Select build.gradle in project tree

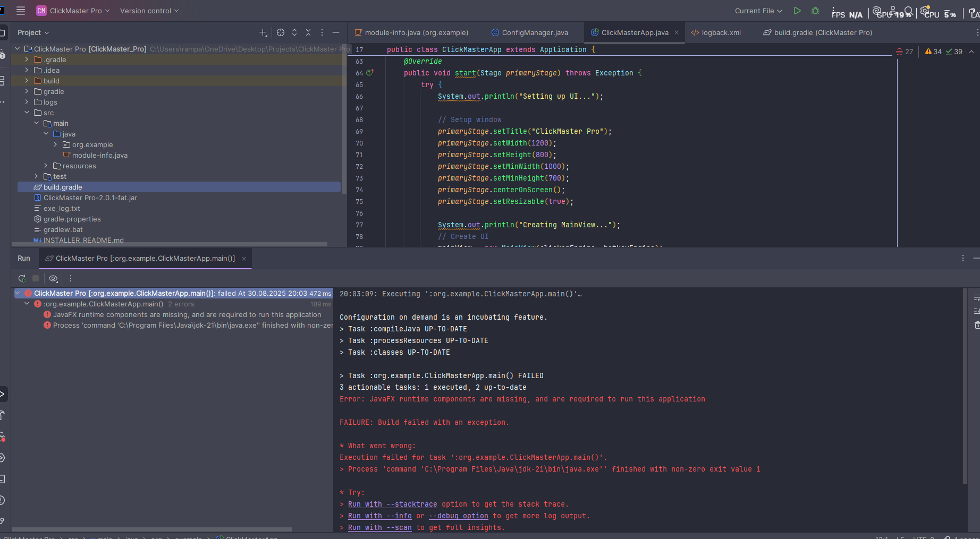(179, 187)
